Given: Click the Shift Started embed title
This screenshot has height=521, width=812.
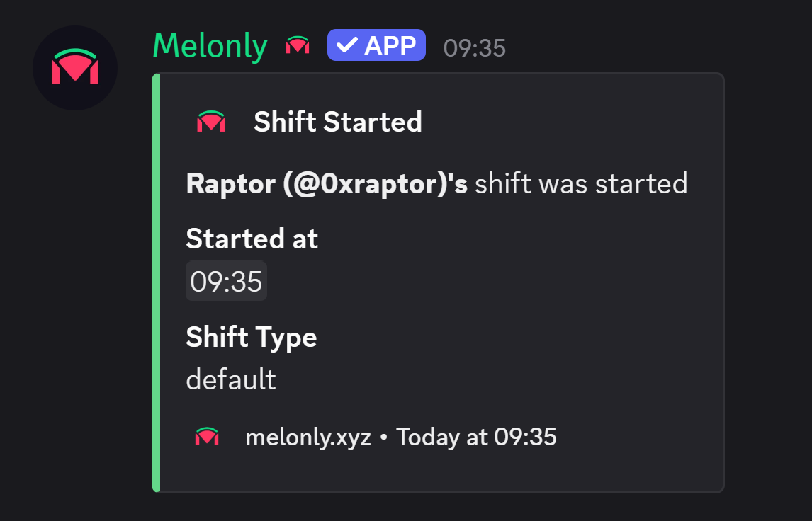Looking at the screenshot, I should point(338,122).
